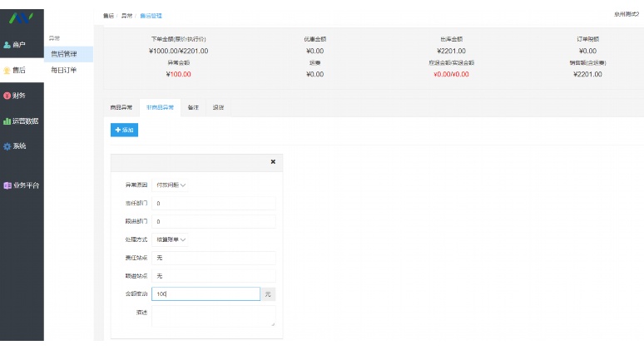Viewport: 644px width, 350px height.
Task: Click the red ¥100.00 异常金额 value
Action: pos(178,74)
